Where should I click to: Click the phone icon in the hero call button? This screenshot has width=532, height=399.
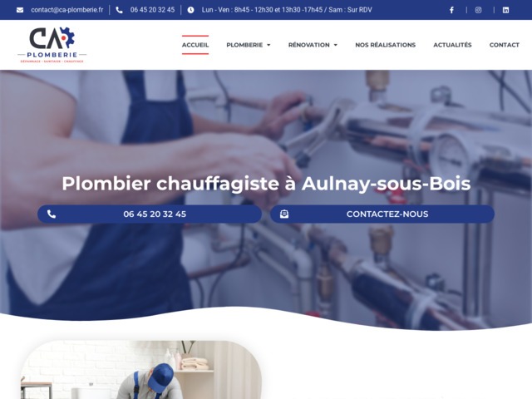tap(52, 214)
